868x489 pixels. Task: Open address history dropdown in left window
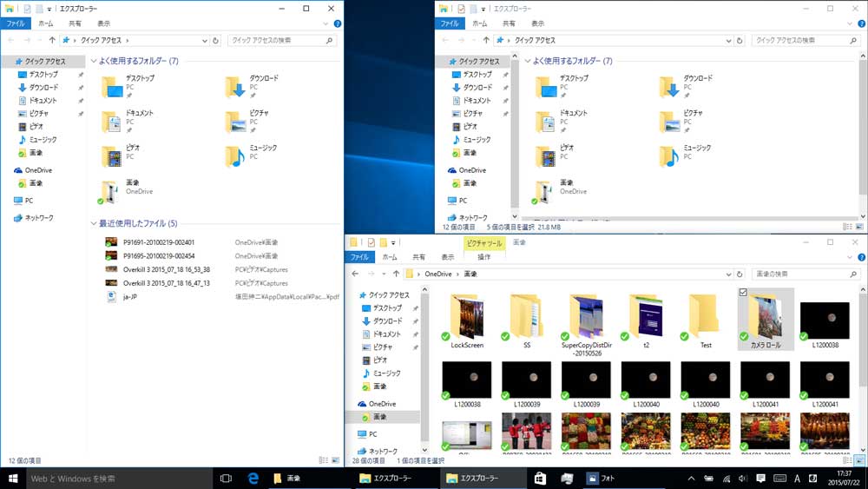[x=204, y=41]
